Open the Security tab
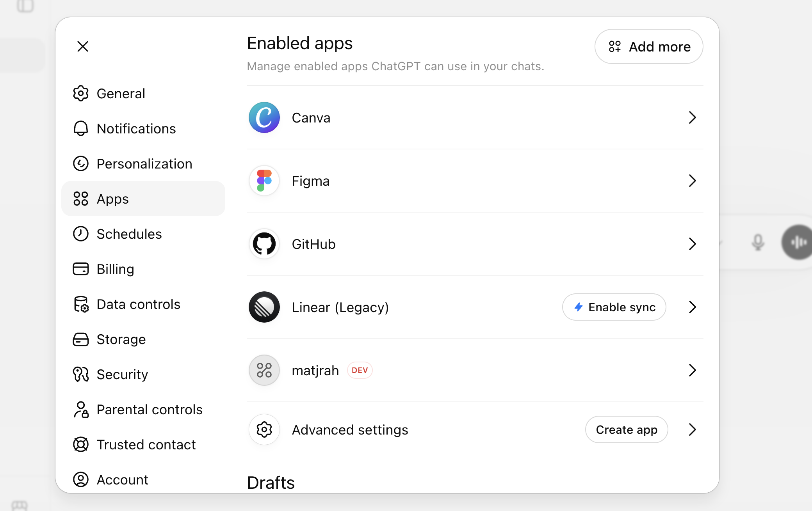 [143, 374]
